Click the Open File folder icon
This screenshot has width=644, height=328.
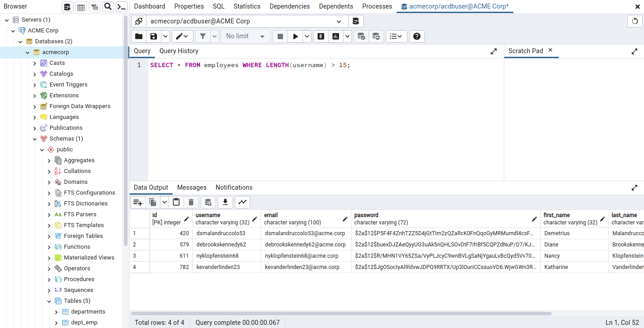[139, 36]
